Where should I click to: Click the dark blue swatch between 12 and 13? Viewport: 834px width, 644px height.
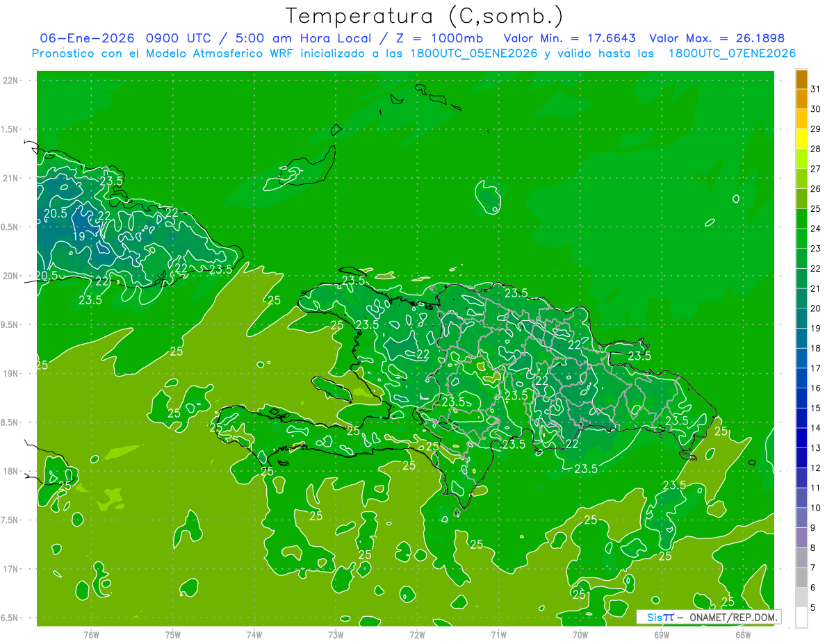801,458
